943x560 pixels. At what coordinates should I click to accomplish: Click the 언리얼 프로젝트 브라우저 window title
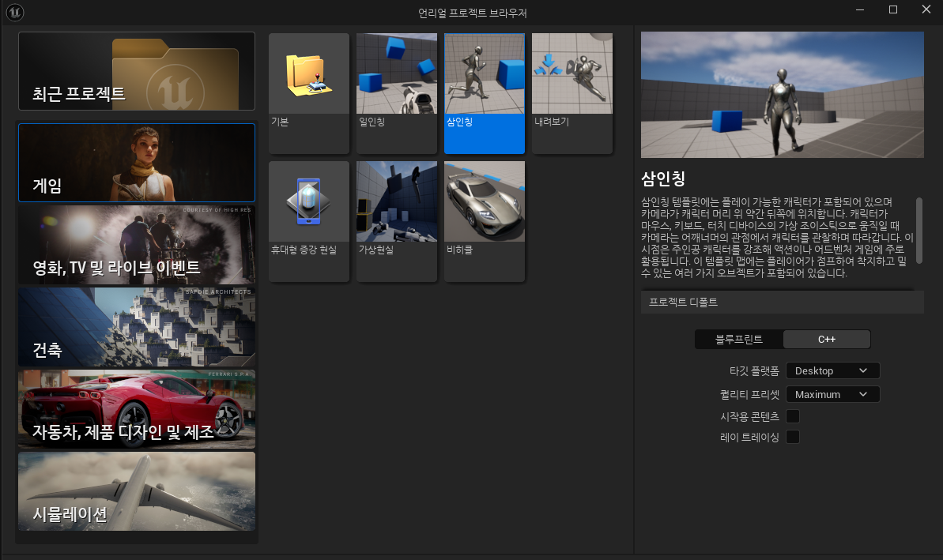(473, 13)
